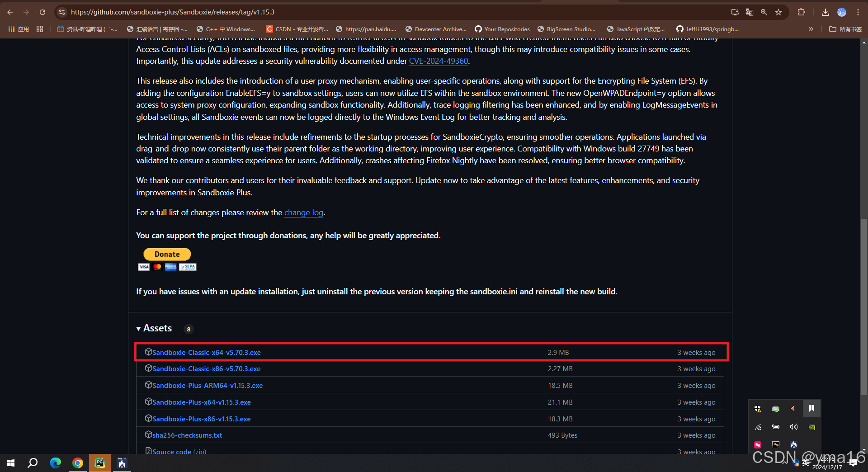The height and width of the screenshot is (472, 868).
Task: Open the flame app on taskbar
Action: click(x=122, y=463)
